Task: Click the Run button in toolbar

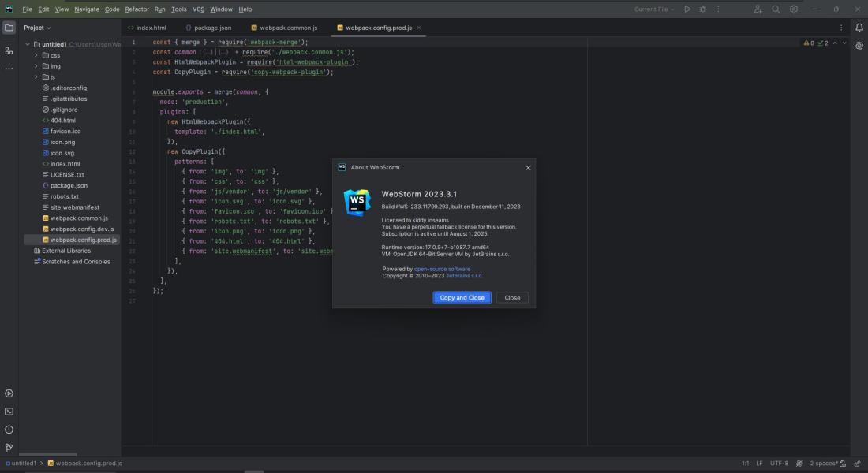Action: pos(687,9)
